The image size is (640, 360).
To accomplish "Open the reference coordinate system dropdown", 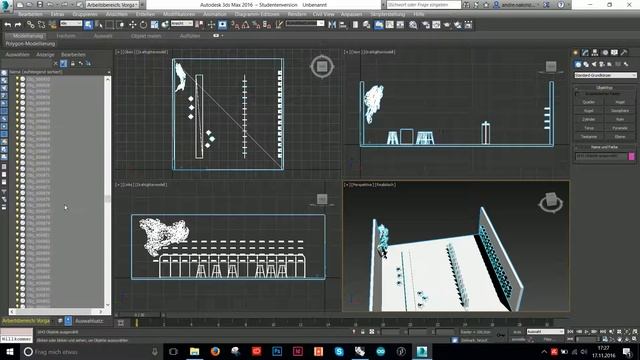I will [x=182, y=24].
